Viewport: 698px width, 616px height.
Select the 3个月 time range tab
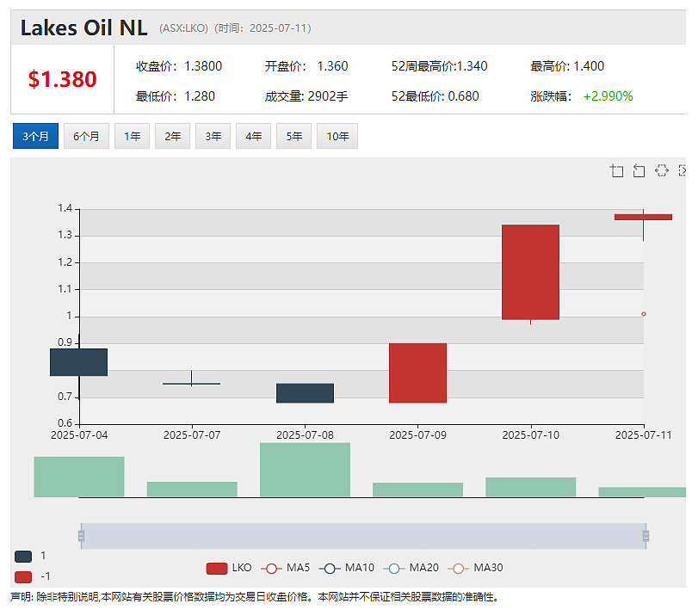point(35,136)
